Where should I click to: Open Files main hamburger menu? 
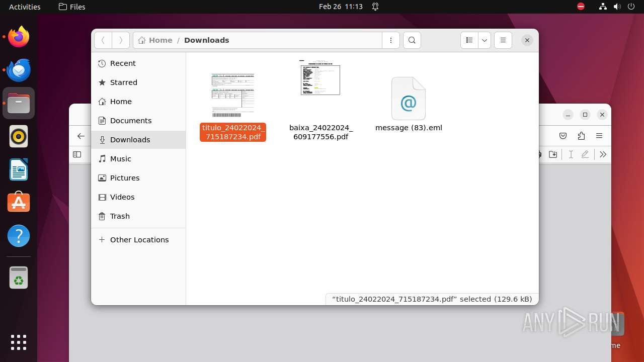(503, 40)
